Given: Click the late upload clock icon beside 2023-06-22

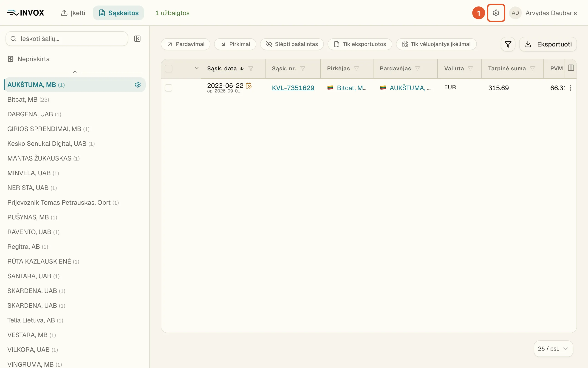Looking at the screenshot, I should pyautogui.click(x=249, y=85).
